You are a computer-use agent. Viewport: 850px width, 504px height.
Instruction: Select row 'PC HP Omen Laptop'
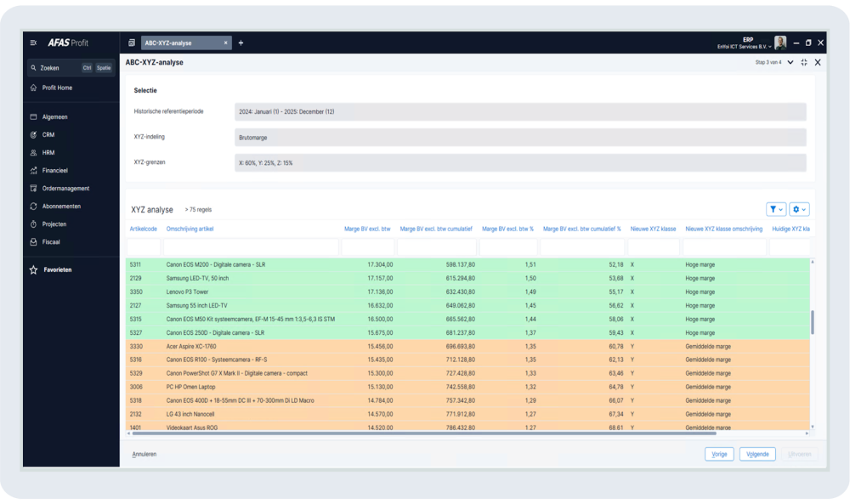pos(467,387)
